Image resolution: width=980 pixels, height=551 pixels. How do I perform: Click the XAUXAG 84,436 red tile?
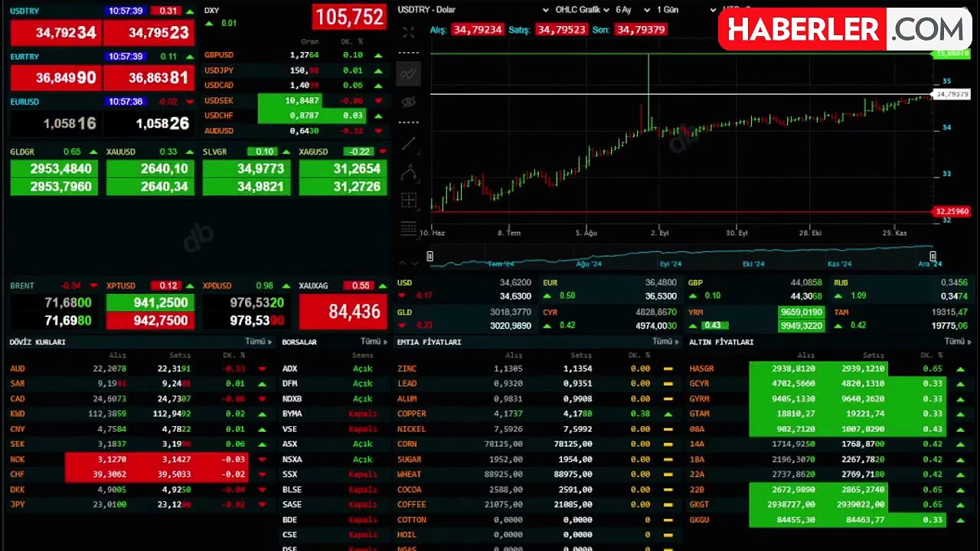tap(343, 311)
